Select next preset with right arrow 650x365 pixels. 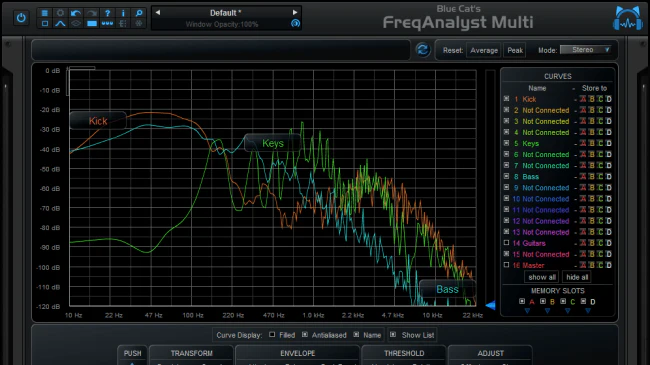(295, 12)
